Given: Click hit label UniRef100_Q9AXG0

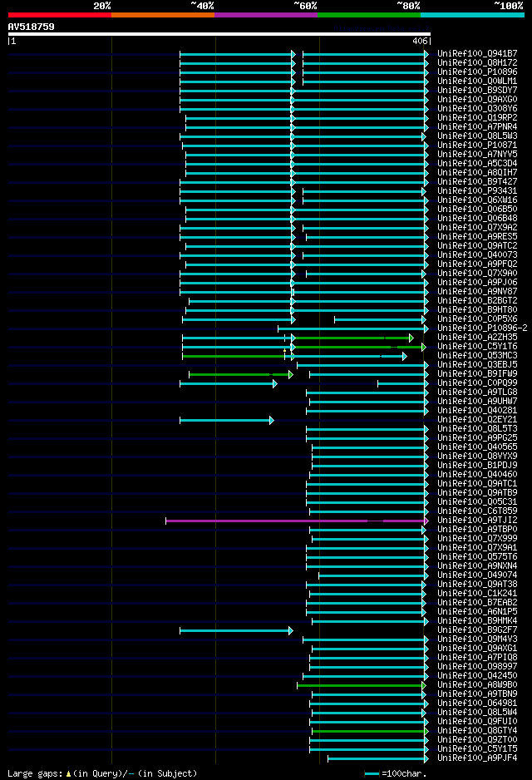Looking at the screenshot, I should (477, 99).
